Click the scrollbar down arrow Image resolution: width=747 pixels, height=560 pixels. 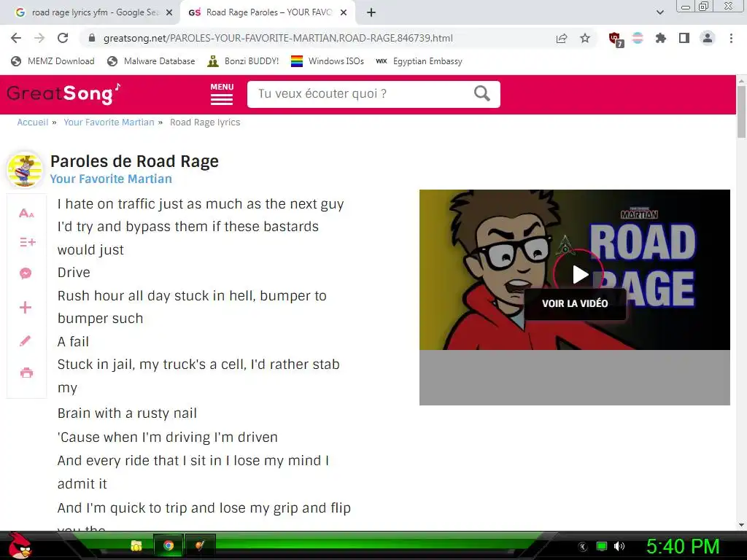click(x=741, y=525)
